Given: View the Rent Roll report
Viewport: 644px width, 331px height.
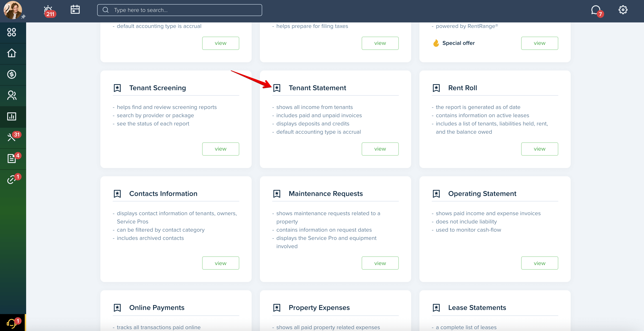Looking at the screenshot, I should click(539, 149).
